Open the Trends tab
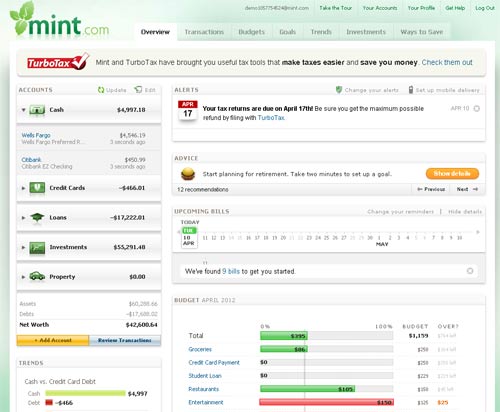The height and width of the screenshot is (412, 500). [321, 32]
